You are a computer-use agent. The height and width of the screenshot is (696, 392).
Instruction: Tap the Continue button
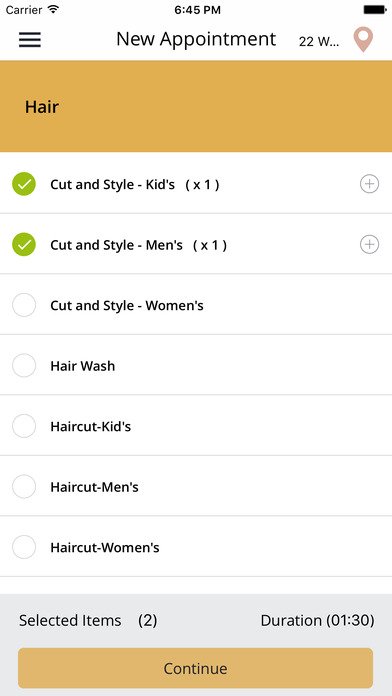click(196, 668)
